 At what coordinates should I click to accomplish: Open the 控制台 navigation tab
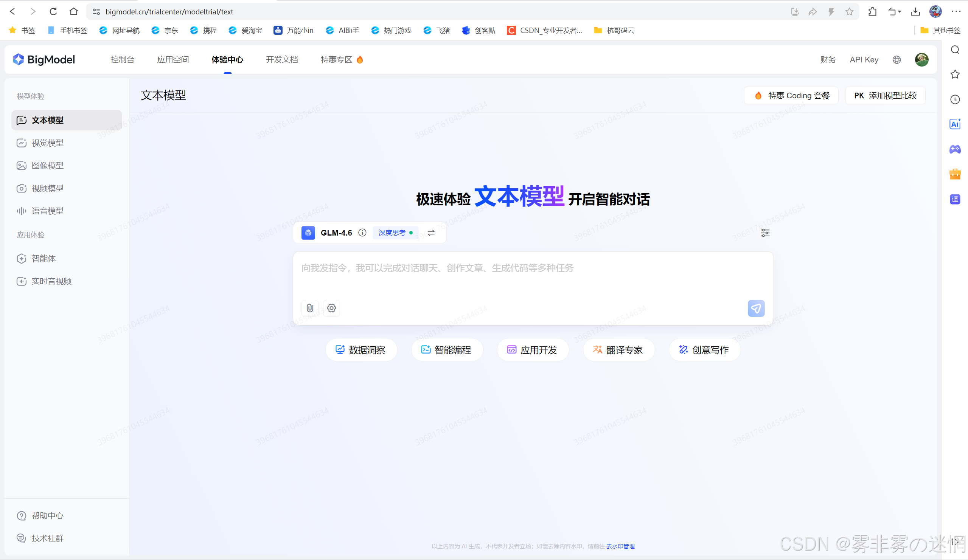click(122, 59)
